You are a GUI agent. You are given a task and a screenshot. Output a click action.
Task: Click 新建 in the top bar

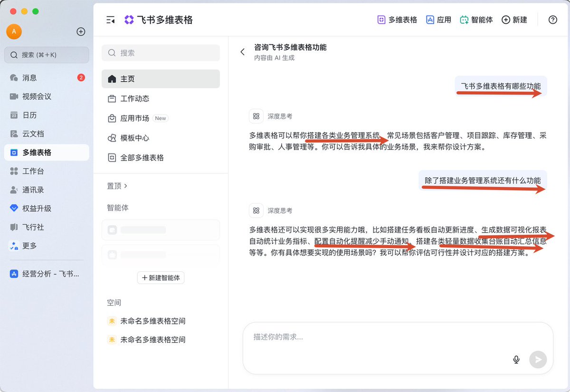point(514,20)
